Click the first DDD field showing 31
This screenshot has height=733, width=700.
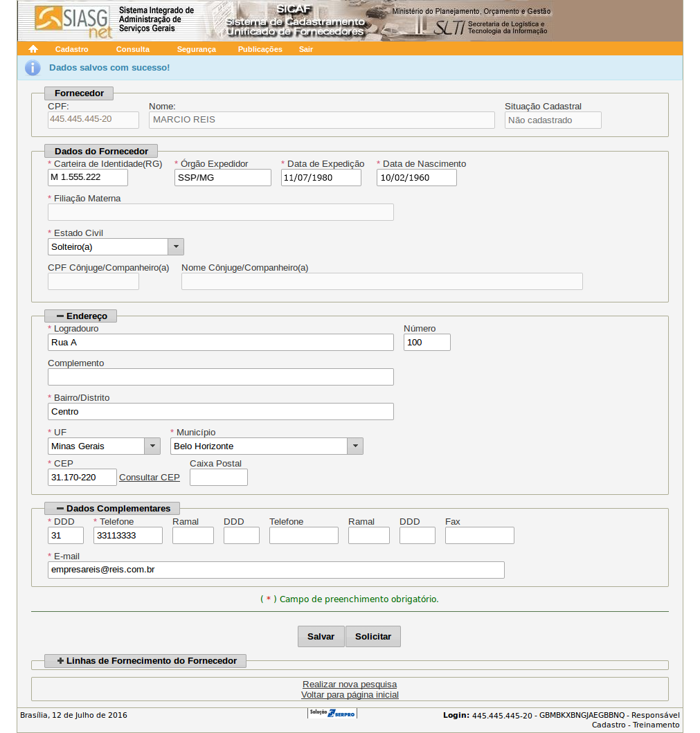66,535
